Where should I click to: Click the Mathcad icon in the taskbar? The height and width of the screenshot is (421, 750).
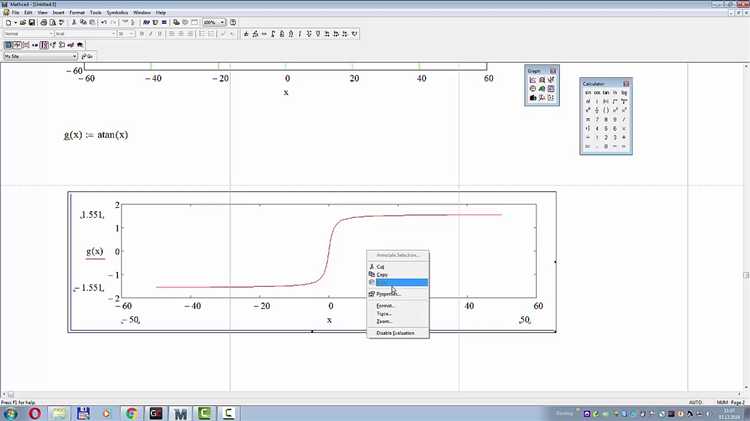tap(180, 413)
